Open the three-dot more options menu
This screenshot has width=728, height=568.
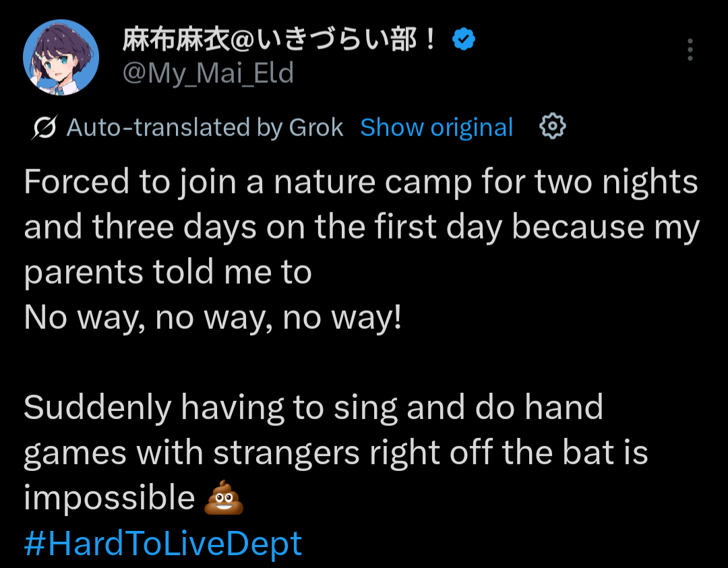click(690, 50)
